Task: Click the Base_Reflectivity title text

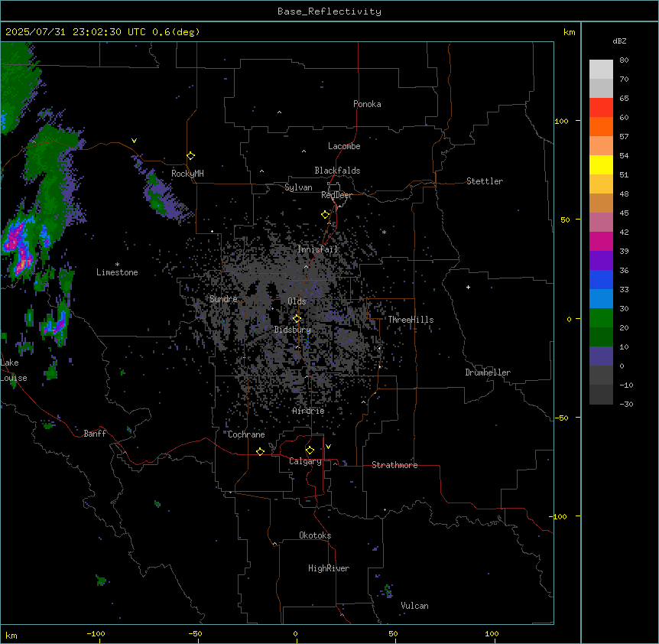Action: (329, 11)
